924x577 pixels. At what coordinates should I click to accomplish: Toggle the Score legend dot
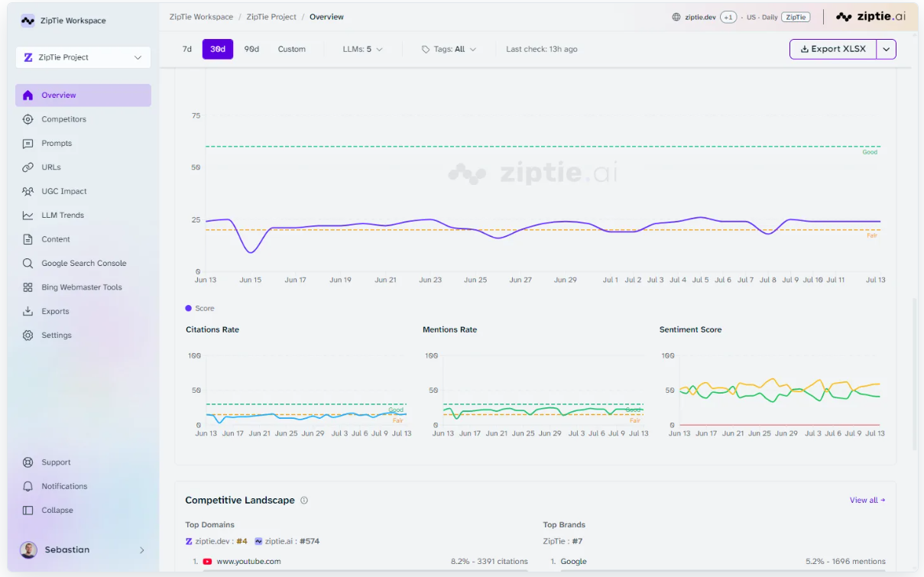point(189,309)
